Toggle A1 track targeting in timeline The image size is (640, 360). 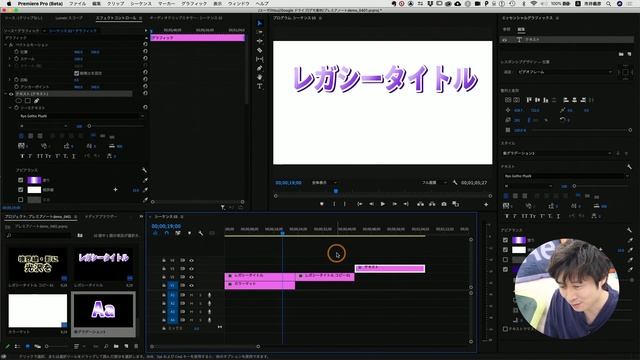tap(172, 295)
